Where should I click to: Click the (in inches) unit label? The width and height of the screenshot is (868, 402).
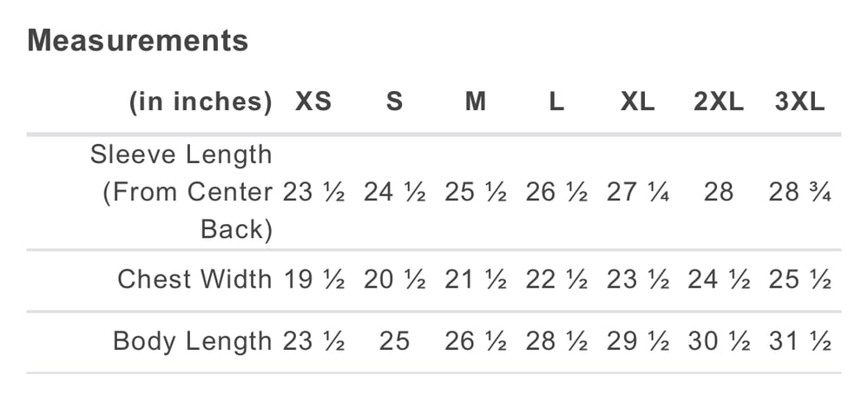tap(201, 102)
